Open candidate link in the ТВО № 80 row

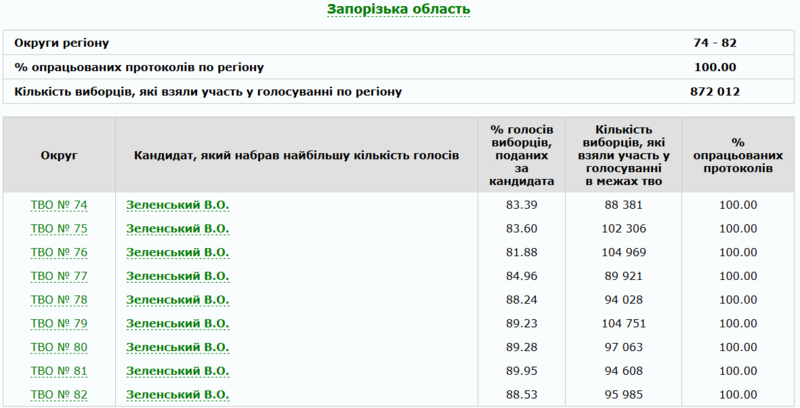177,347
